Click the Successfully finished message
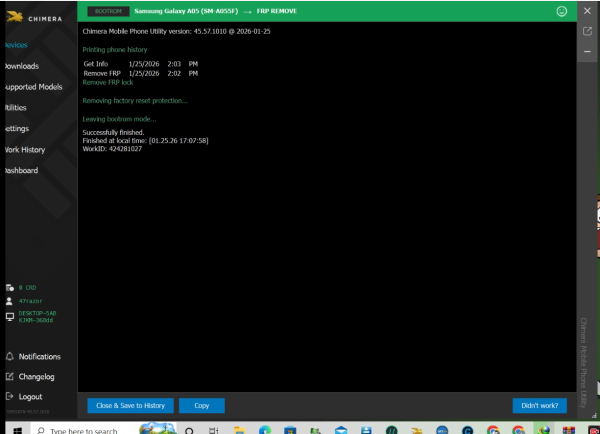The image size is (600, 434). pos(113,132)
